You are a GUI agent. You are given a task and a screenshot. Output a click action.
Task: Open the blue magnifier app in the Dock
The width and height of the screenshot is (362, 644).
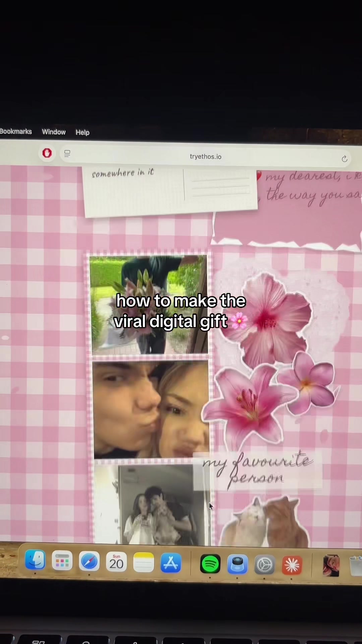(237, 565)
